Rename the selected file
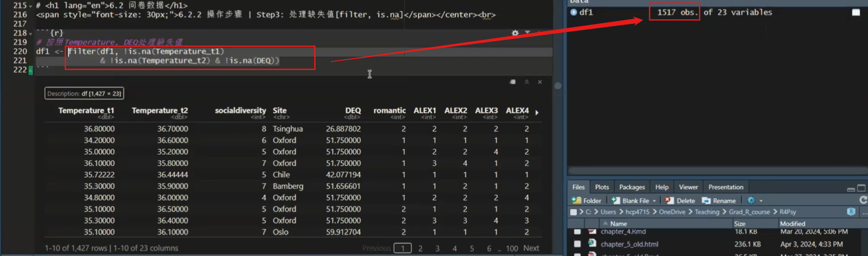This screenshot has width=868, height=256. (719, 200)
